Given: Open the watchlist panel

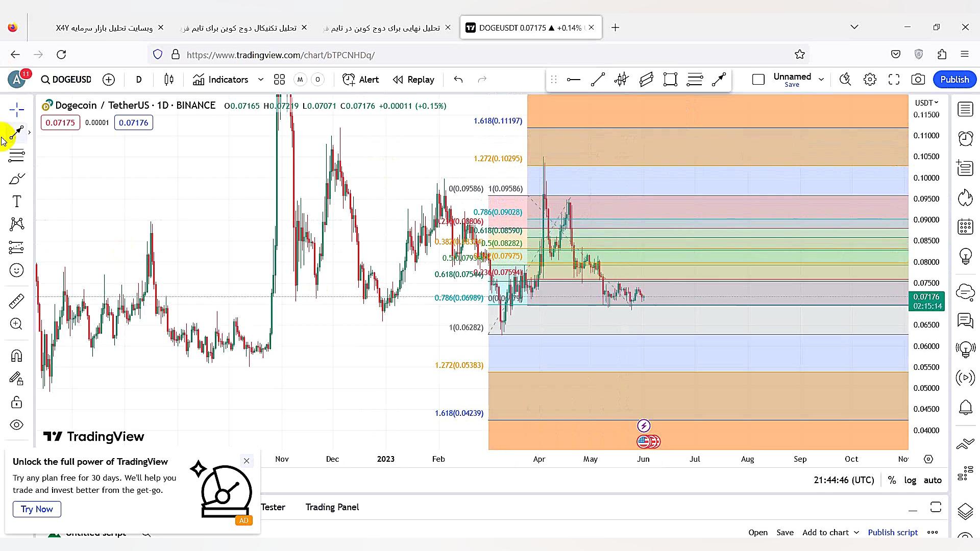Looking at the screenshot, I should point(965,109).
